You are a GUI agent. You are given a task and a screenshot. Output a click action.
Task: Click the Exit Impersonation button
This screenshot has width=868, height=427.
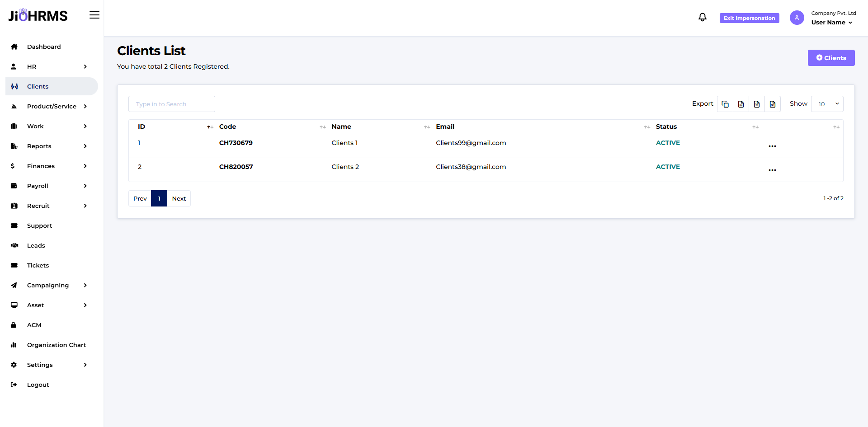pos(749,18)
